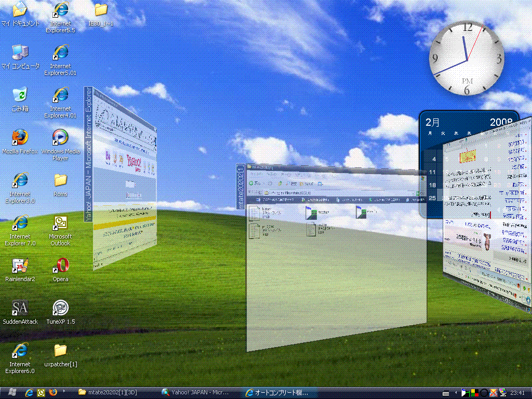Click the SuddenAttack game shortcut
This screenshot has height=399, width=532.
coord(20,309)
